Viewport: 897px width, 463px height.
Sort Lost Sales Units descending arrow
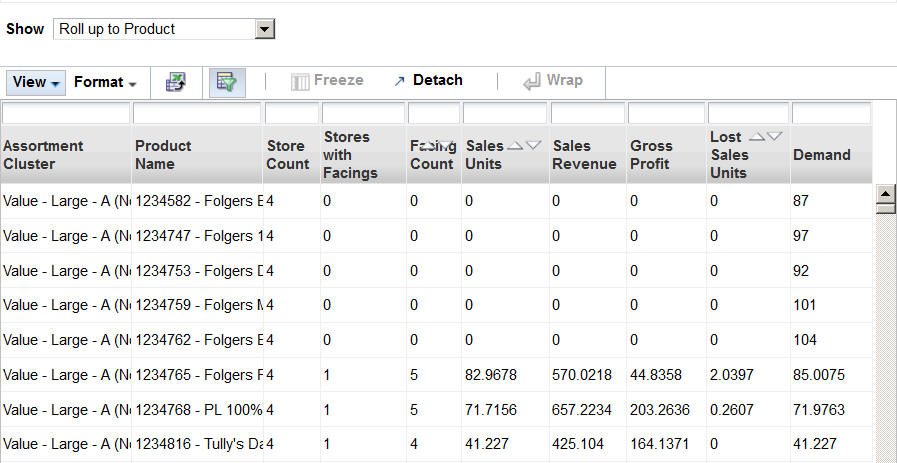click(x=774, y=137)
